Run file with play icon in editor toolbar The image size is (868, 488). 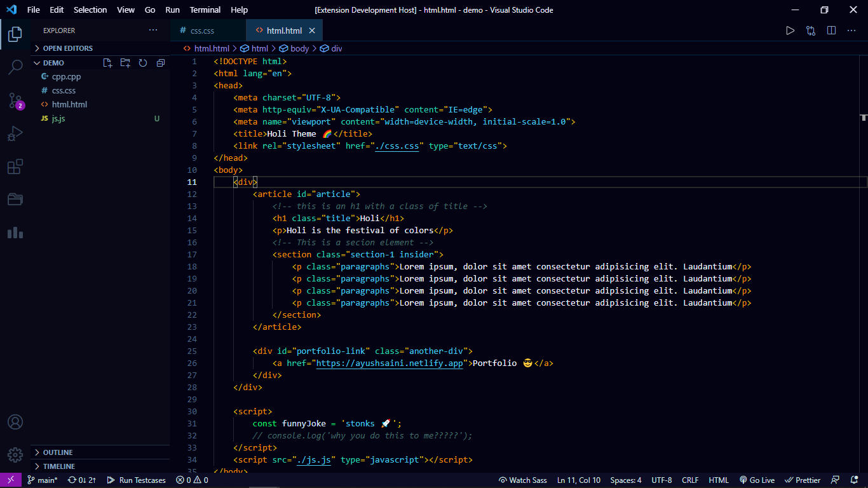(790, 30)
